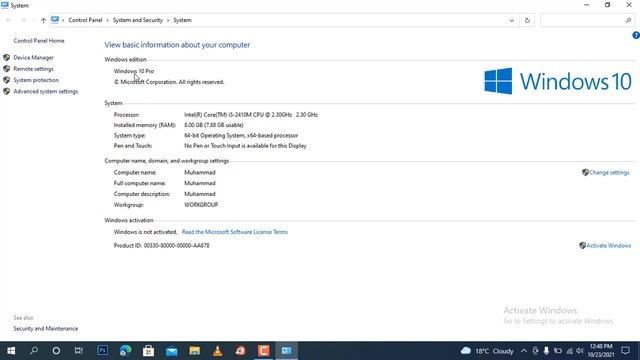
Task: Click the Forward navigation arrow
Action: pyautogui.click(x=23, y=20)
